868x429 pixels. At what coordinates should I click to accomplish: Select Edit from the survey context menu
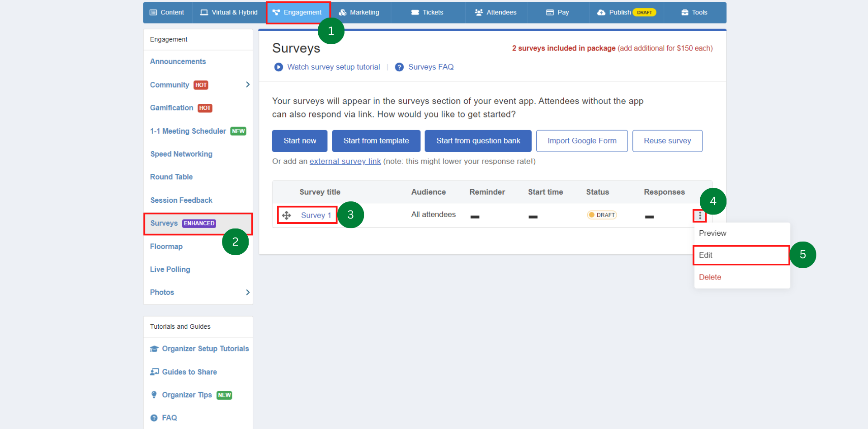point(705,255)
